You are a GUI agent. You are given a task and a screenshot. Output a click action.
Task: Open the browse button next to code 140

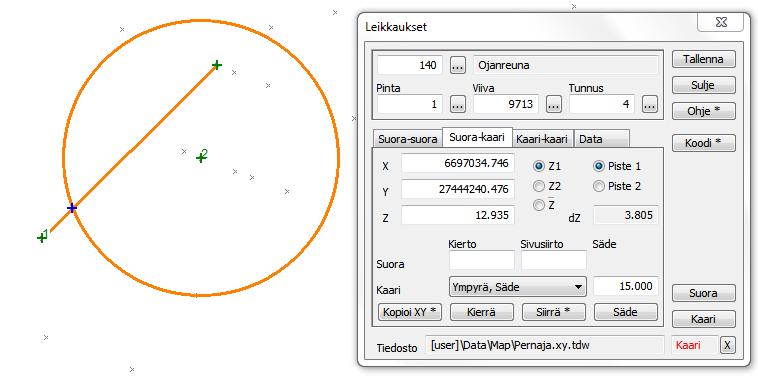pyautogui.click(x=458, y=65)
